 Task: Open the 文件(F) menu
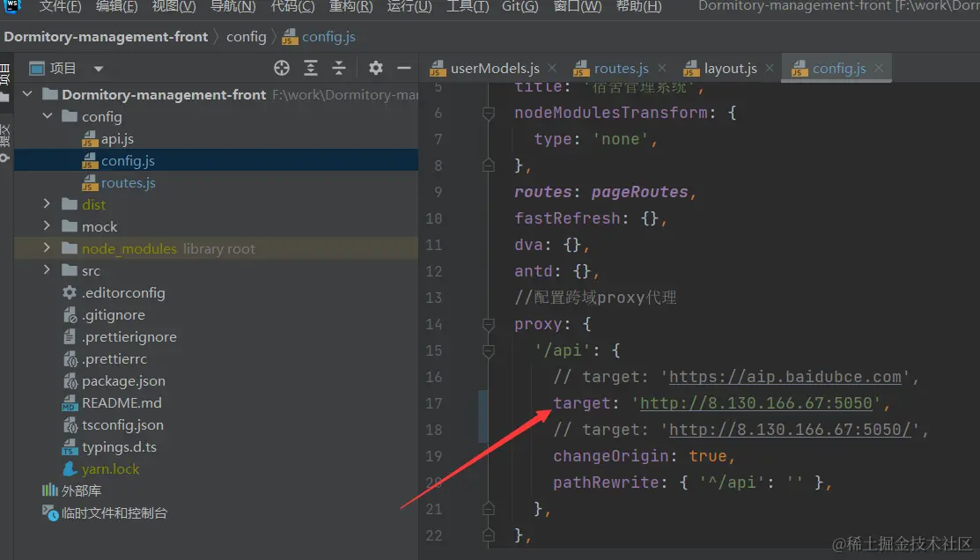click(60, 7)
